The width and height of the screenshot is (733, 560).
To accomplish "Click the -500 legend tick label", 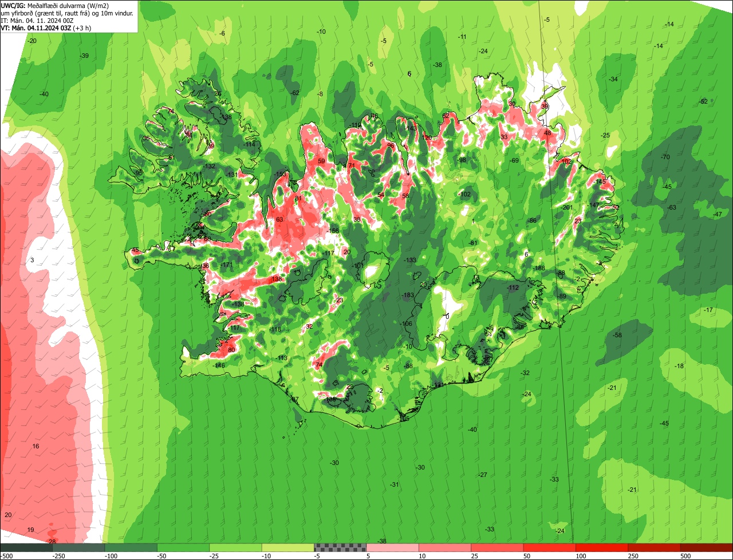I will [x=7, y=555].
